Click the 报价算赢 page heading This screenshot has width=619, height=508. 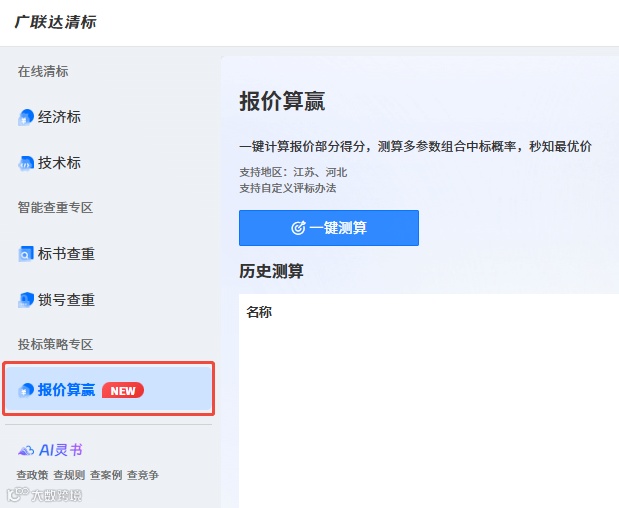[282, 101]
